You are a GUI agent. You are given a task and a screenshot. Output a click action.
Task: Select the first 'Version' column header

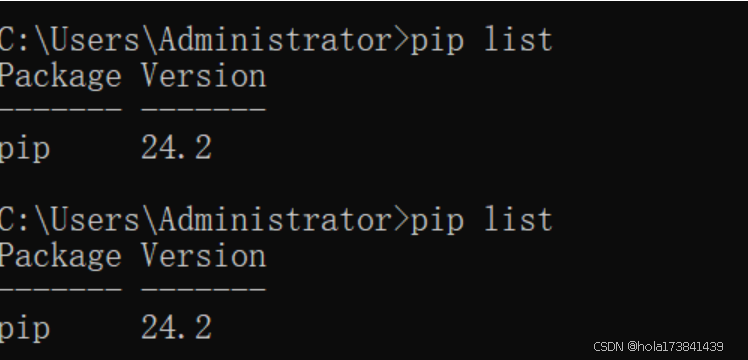point(204,76)
